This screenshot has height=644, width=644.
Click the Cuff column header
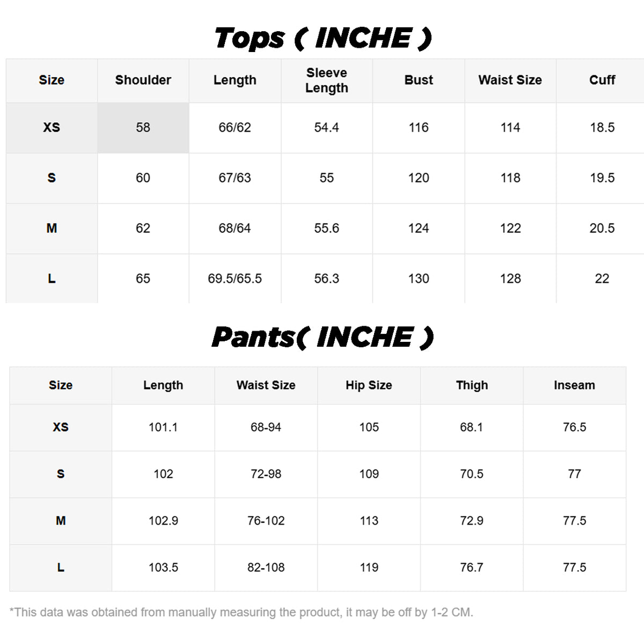point(602,80)
